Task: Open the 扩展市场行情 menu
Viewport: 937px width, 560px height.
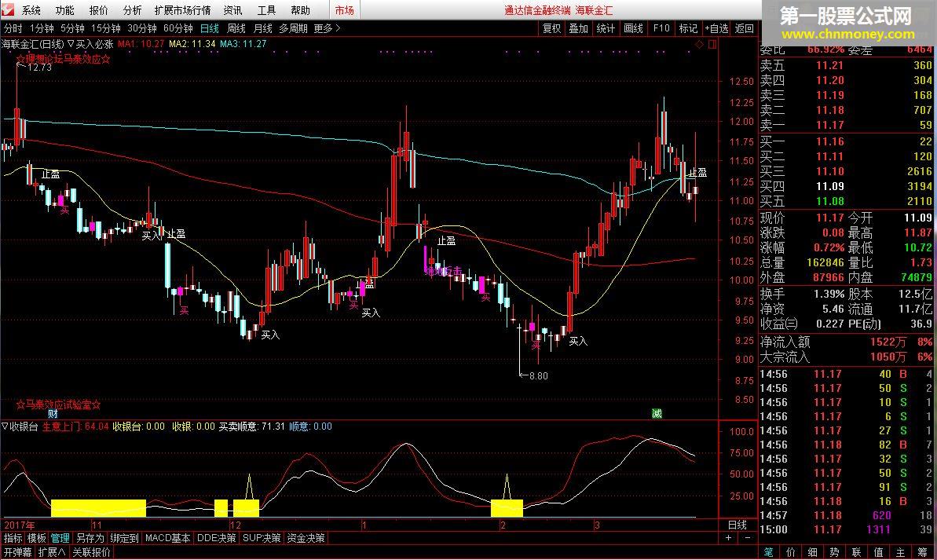Action: click(182, 10)
